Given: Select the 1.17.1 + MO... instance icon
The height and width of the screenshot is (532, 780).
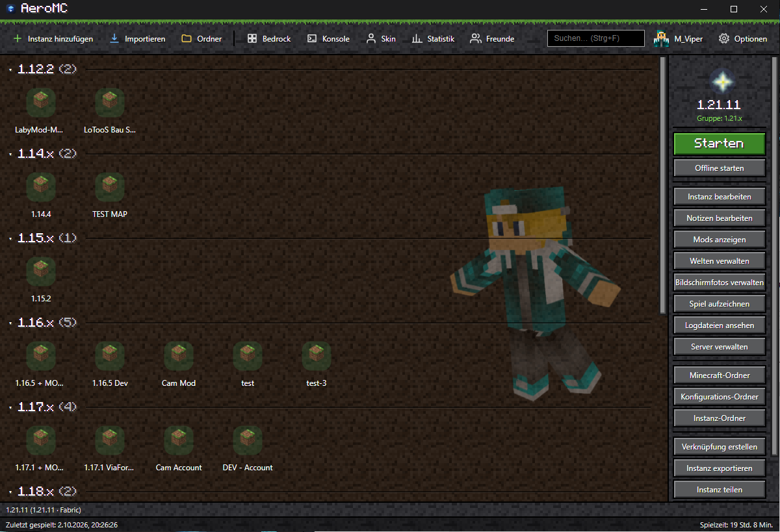Looking at the screenshot, I should [x=41, y=440].
